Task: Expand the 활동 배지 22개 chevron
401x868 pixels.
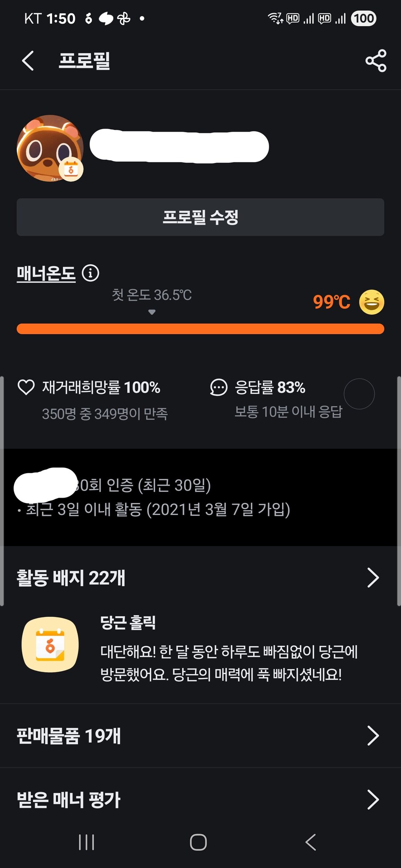Action: (373, 578)
